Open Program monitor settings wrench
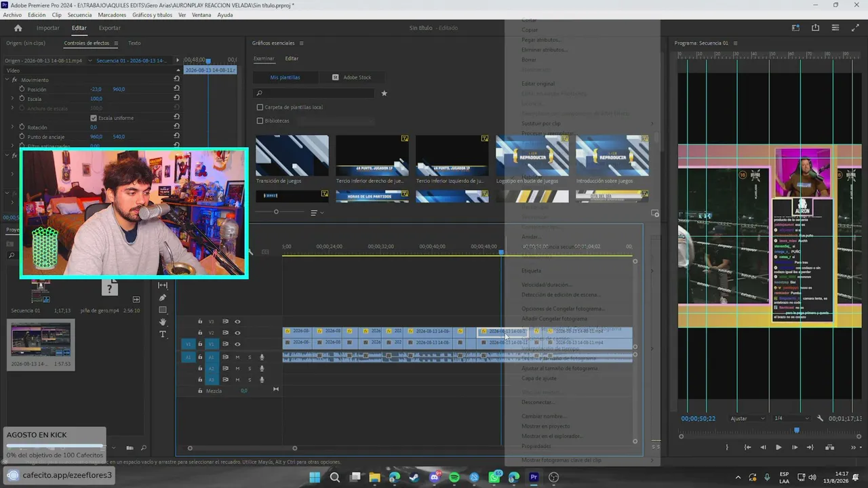The height and width of the screenshot is (488, 868). (x=820, y=418)
